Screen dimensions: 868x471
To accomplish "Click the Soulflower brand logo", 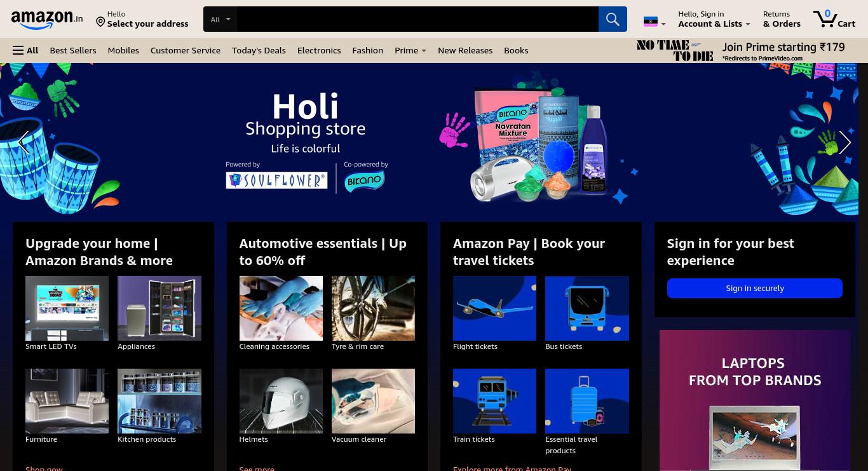I will pos(276,181).
